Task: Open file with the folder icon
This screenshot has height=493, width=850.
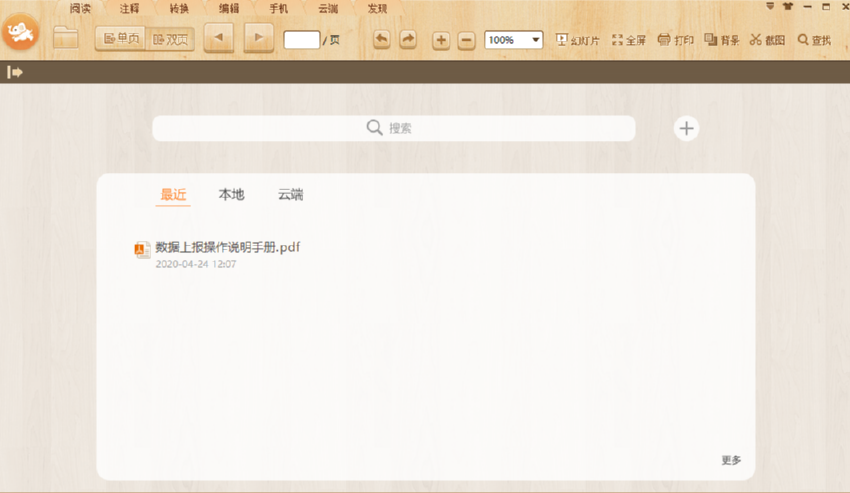Action: pyautogui.click(x=66, y=38)
